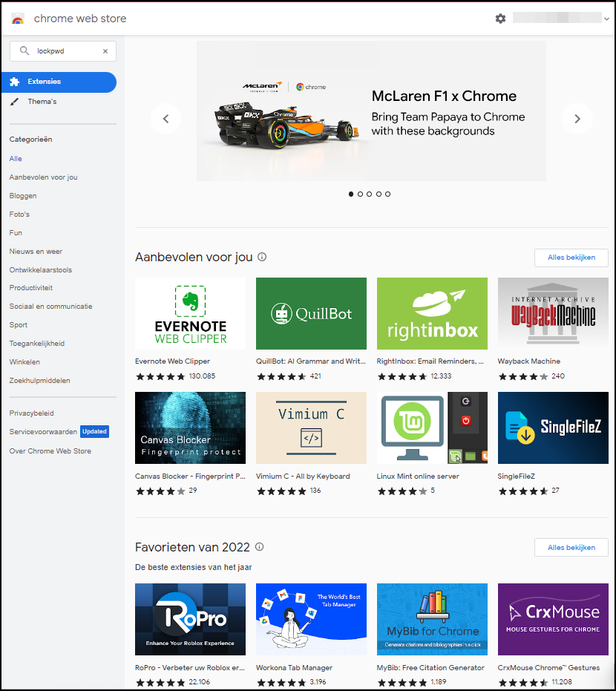Select the first carousel dot
The width and height of the screenshot is (616, 691).
[351, 194]
